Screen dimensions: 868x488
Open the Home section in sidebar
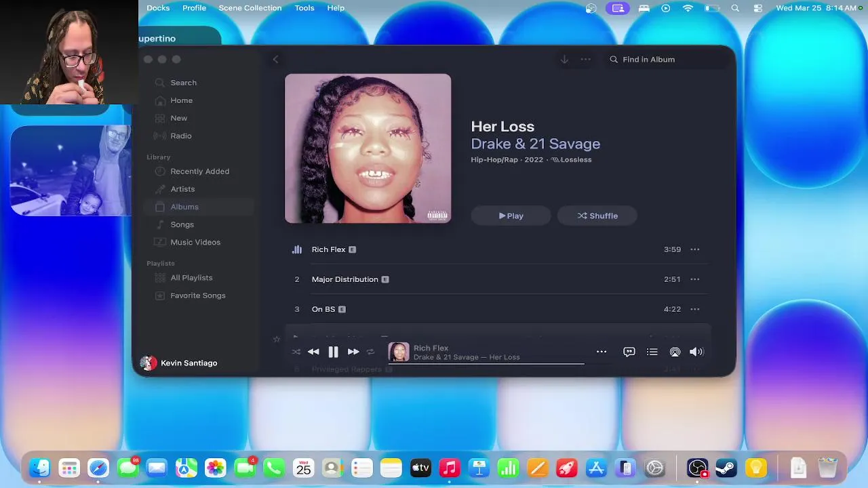point(181,100)
